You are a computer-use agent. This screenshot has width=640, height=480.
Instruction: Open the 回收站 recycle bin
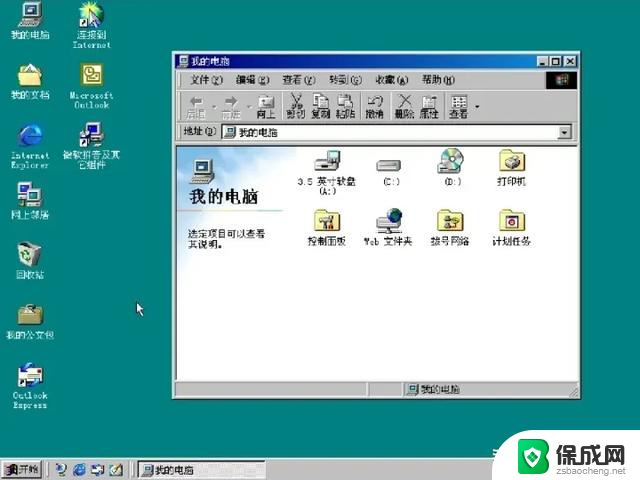tap(30, 260)
